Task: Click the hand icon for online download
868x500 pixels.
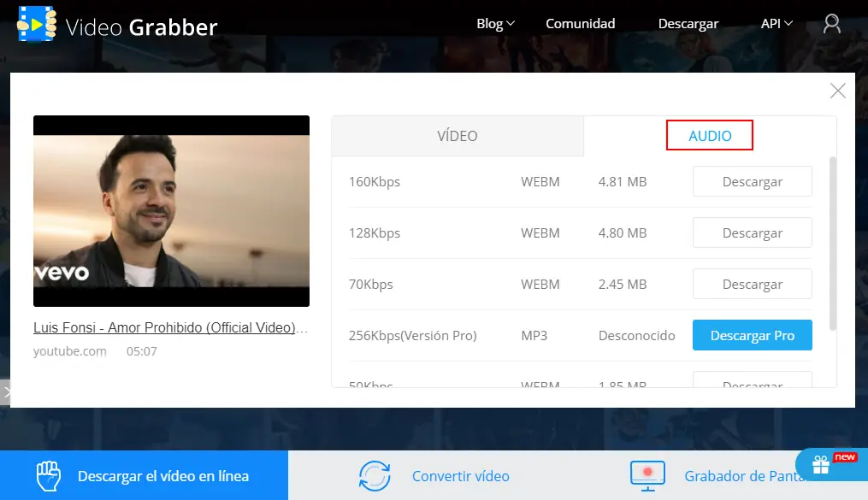Action: tap(48, 476)
